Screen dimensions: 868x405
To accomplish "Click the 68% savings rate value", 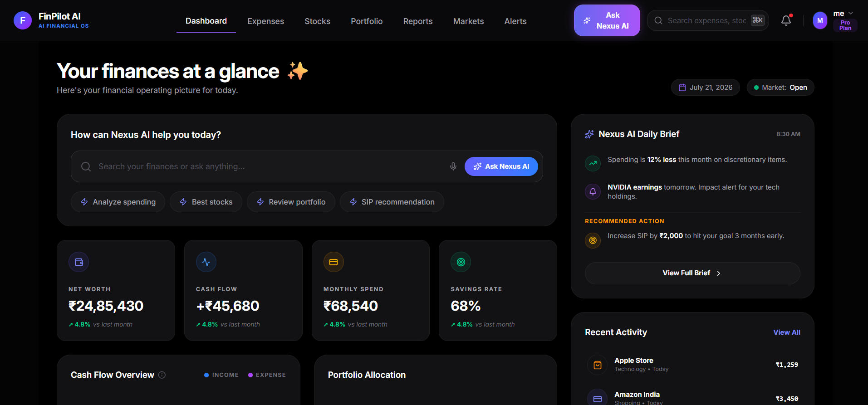I will 466,306.
